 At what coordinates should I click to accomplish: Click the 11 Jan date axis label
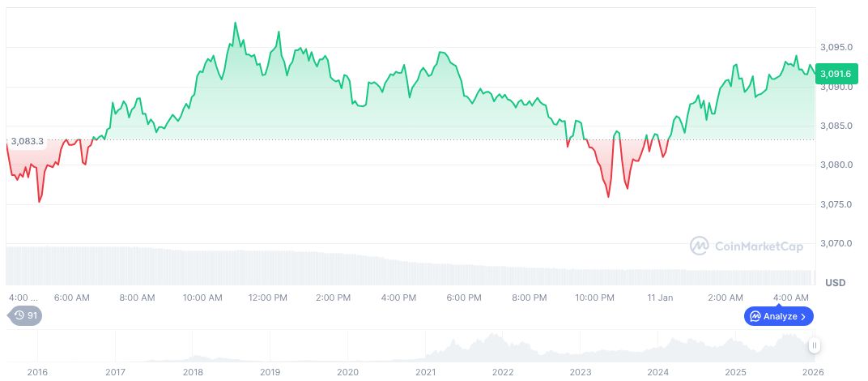(660, 298)
